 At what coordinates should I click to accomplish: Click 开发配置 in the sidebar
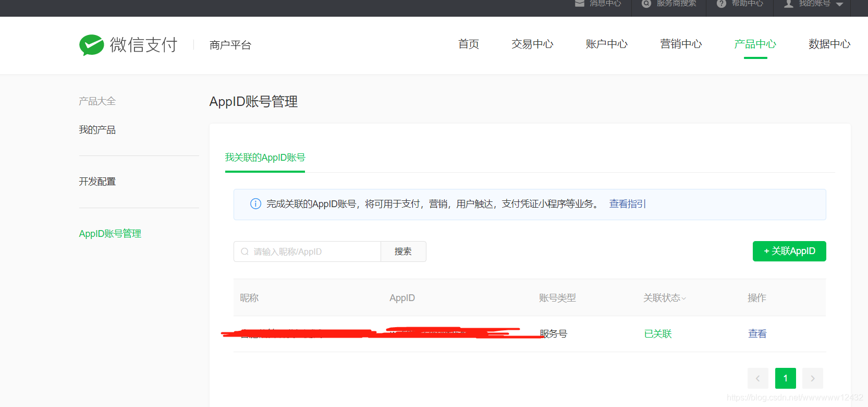point(97,182)
